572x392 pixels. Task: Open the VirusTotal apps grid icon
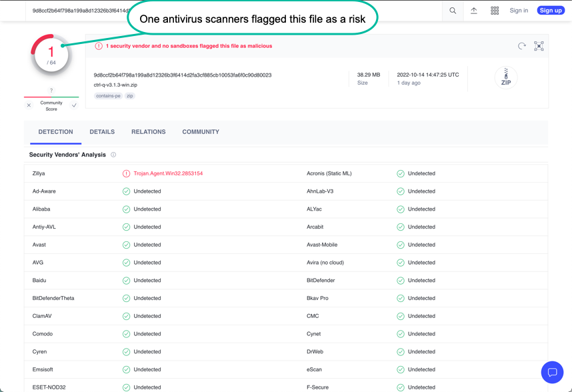pos(493,11)
